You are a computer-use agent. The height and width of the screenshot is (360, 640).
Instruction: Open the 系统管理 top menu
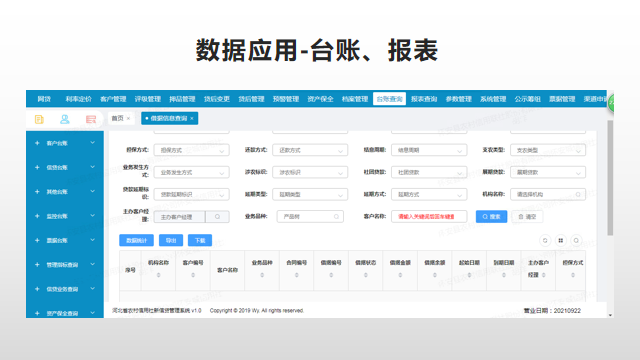493,99
